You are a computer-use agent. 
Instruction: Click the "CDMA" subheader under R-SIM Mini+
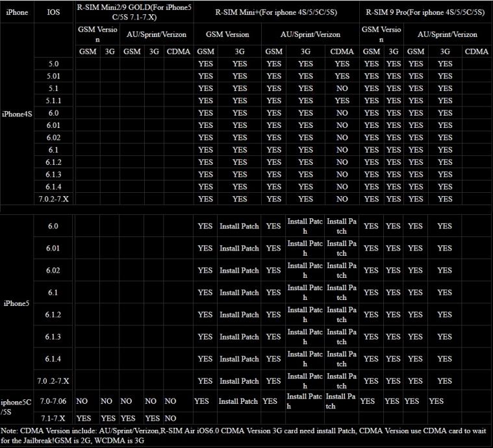point(342,51)
